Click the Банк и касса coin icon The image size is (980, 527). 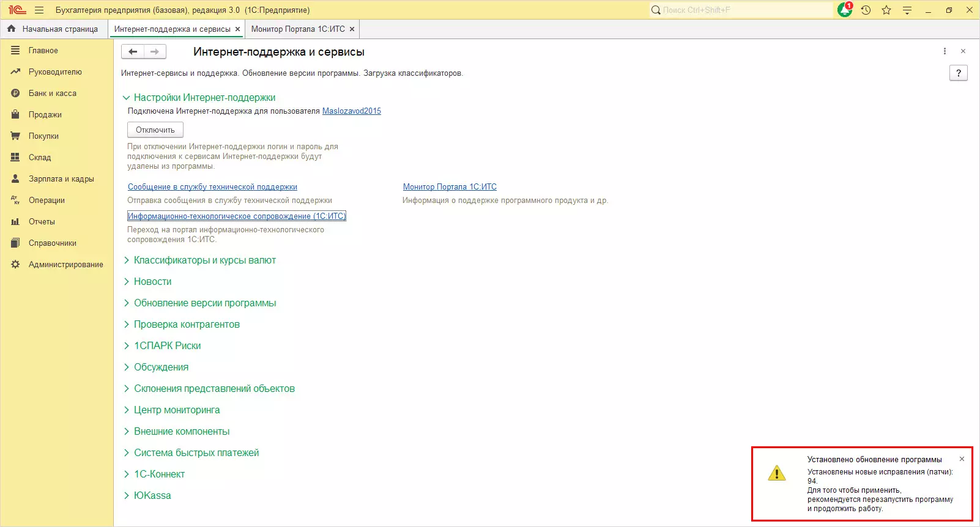(x=15, y=94)
